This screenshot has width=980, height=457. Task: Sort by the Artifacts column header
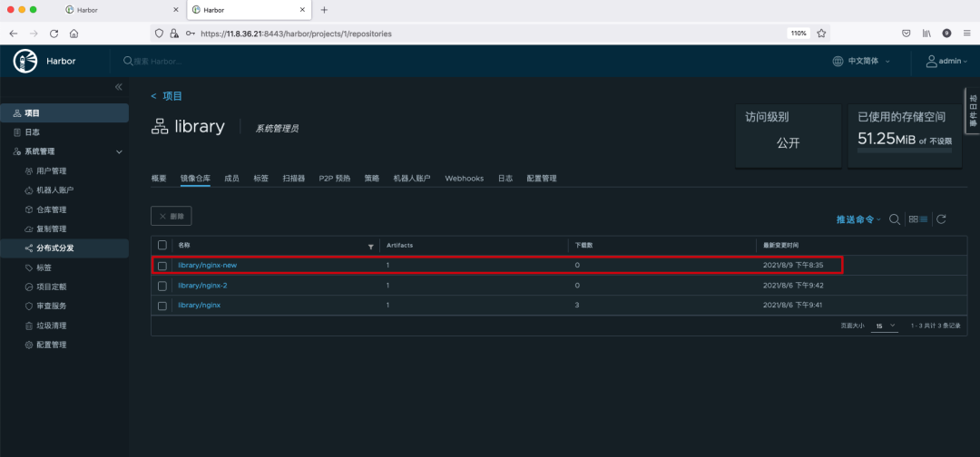click(400, 246)
